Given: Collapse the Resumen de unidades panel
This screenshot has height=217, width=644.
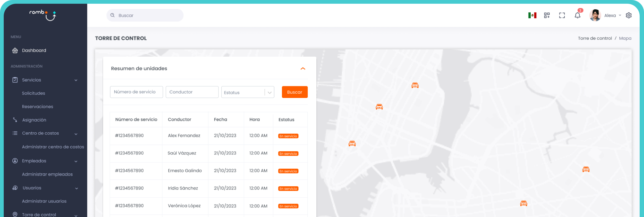Looking at the screenshot, I should pyautogui.click(x=303, y=69).
